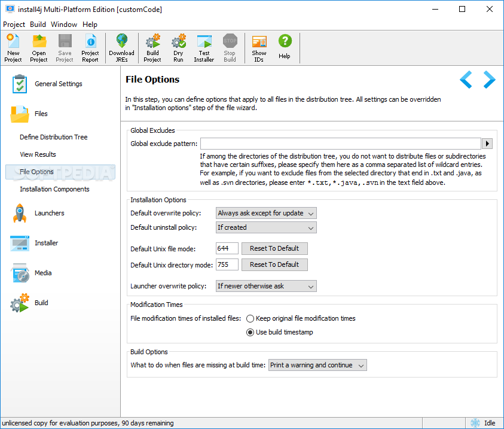Viewport: 504px width, 429px height.
Task: Open Launcher overwrite policy dropdown
Action: click(266, 286)
